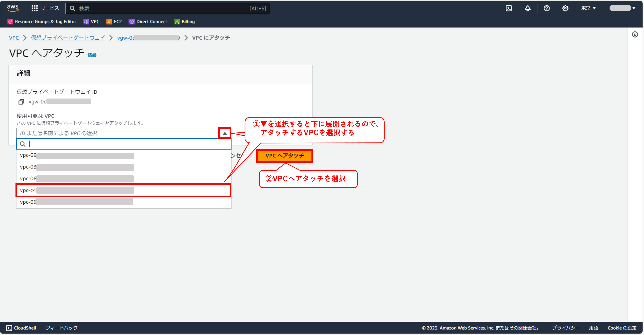Open the notifications bell

coord(528,8)
